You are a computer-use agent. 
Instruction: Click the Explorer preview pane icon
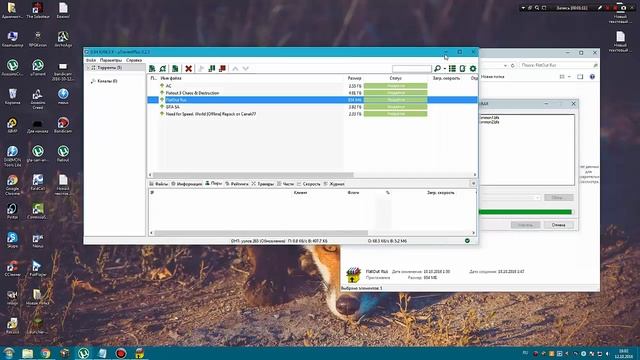[x=580, y=77]
